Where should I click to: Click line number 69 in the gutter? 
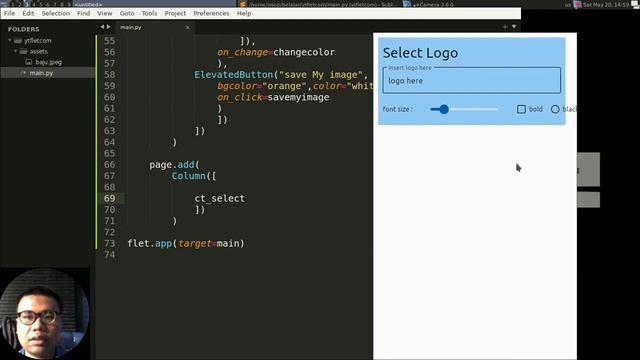pyautogui.click(x=109, y=198)
